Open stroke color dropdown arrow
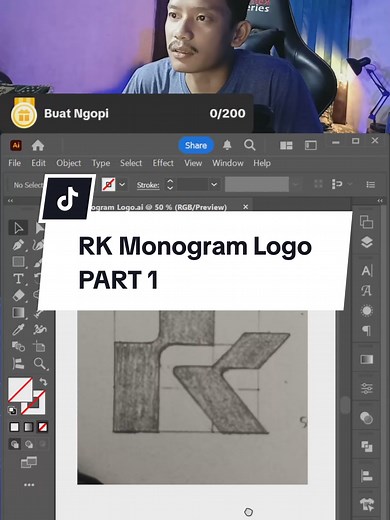The width and height of the screenshot is (390, 520). (x=122, y=184)
